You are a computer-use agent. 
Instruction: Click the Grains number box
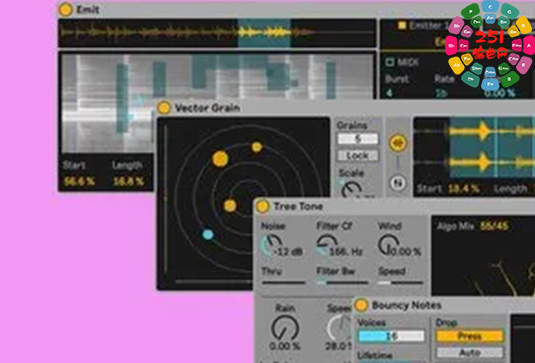(357, 139)
